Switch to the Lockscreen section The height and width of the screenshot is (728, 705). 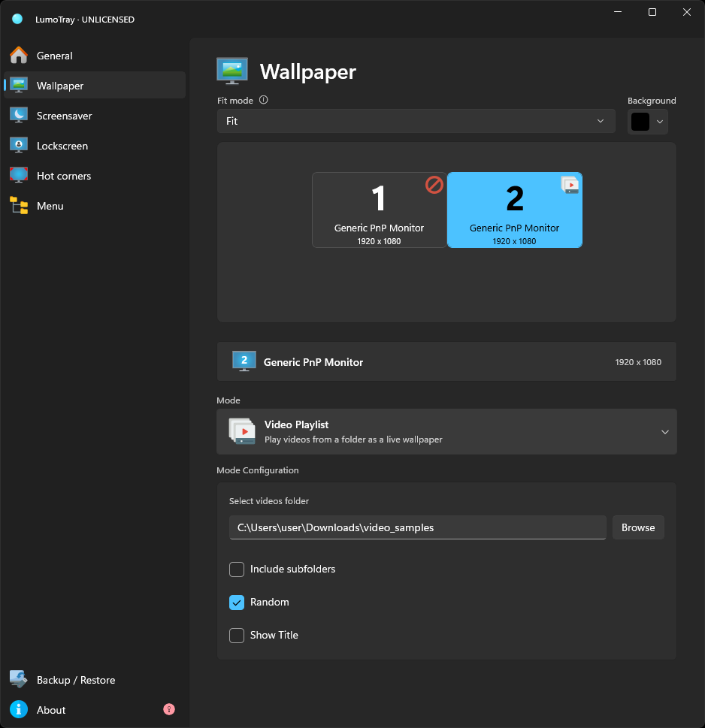coord(95,146)
